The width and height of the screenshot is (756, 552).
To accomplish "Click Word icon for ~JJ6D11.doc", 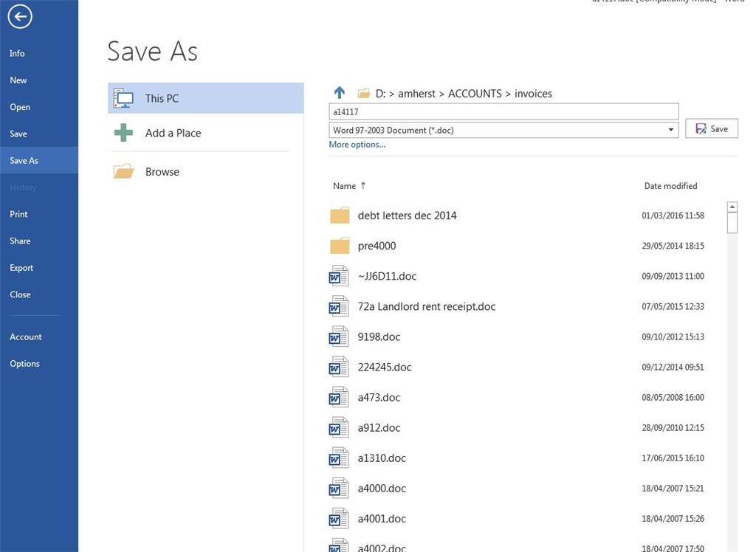I will [339, 276].
